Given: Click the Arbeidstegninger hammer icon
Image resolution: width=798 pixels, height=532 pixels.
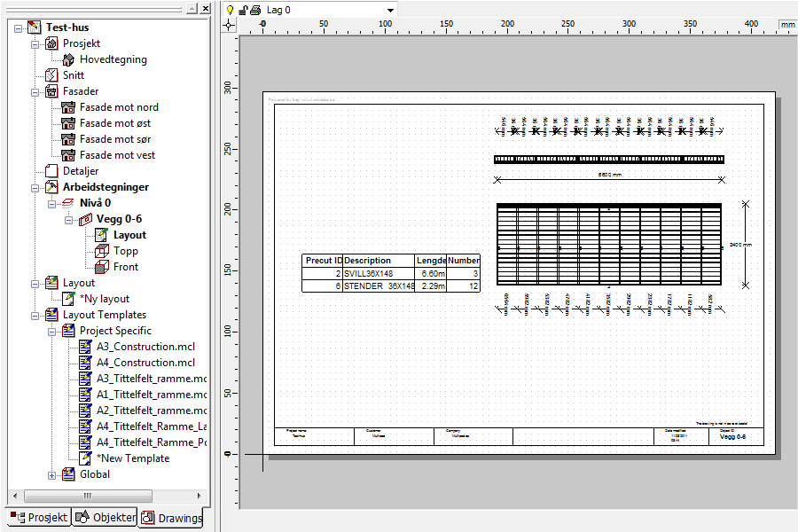Looking at the screenshot, I should coord(51,187).
